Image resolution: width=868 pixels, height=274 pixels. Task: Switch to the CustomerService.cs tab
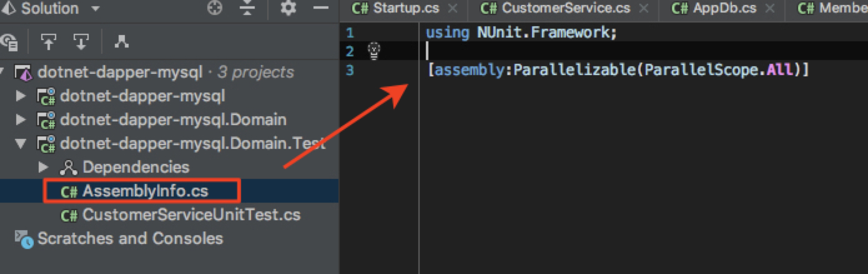(565, 9)
